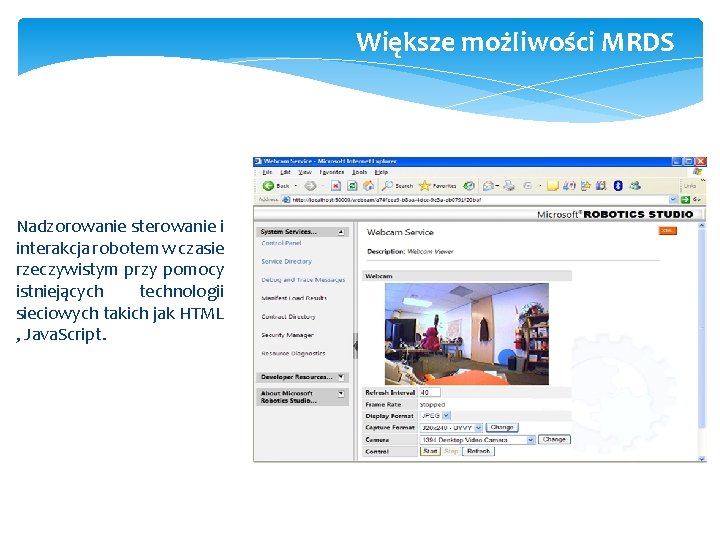Open the Camera selection dropdown

[530, 439]
